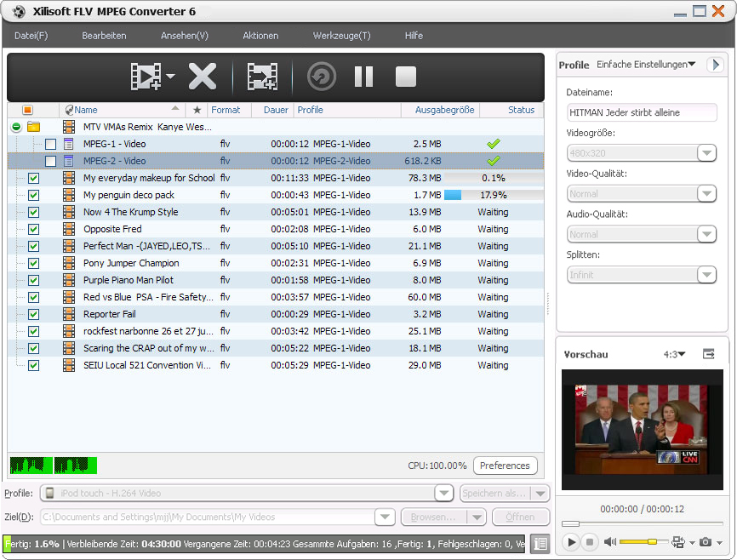Click the film icon of SEIU Local 521 Convention
This screenshot has height=560, width=737.
[x=69, y=365]
